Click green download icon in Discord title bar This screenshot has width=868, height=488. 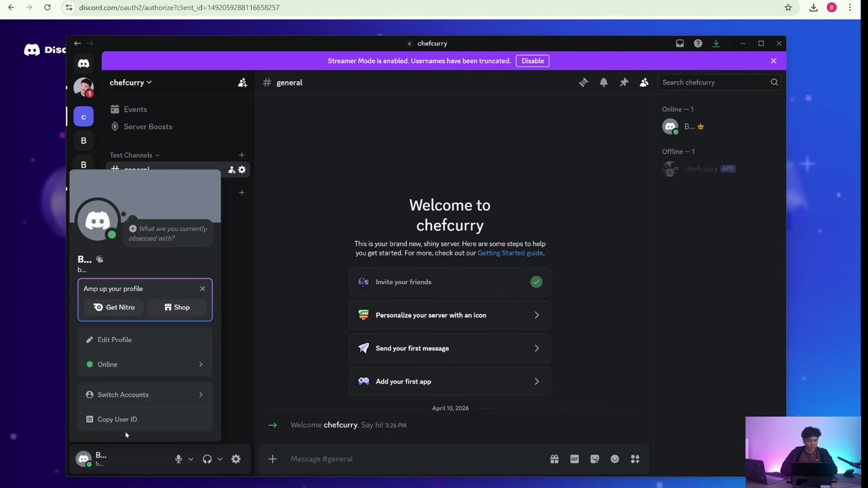pyautogui.click(x=716, y=43)
